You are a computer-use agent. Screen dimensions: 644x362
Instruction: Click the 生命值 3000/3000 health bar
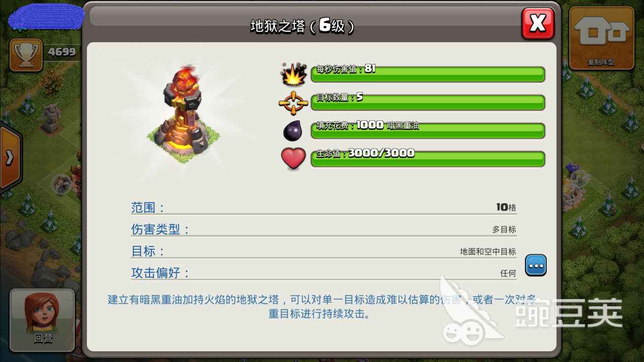click(x=428, y=158)
